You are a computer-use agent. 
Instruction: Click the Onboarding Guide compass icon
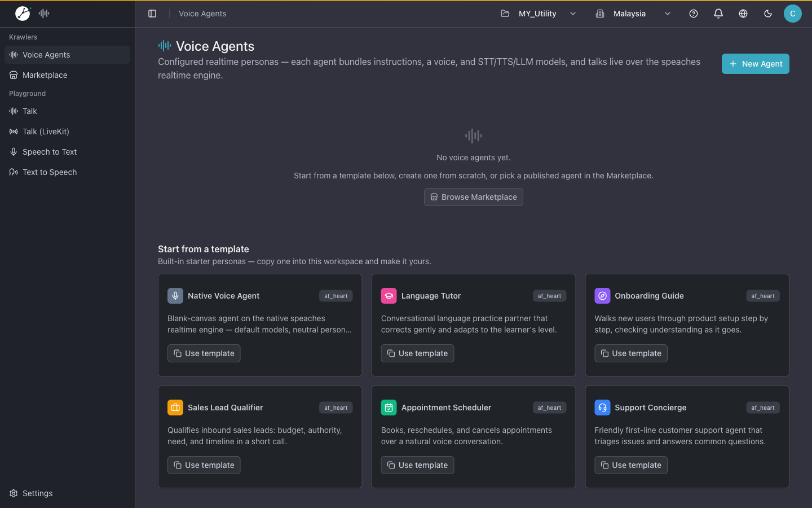pyautogui.click(x=602, y=296)
